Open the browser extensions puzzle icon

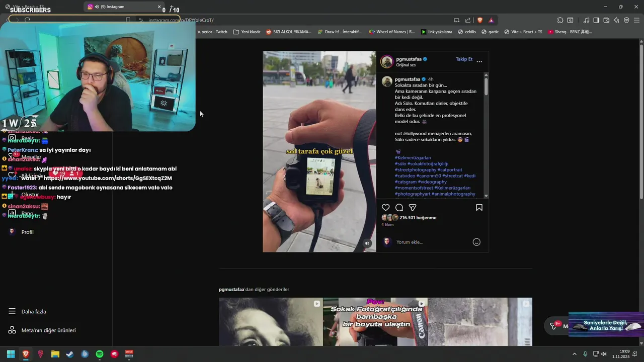coord(560,20)
